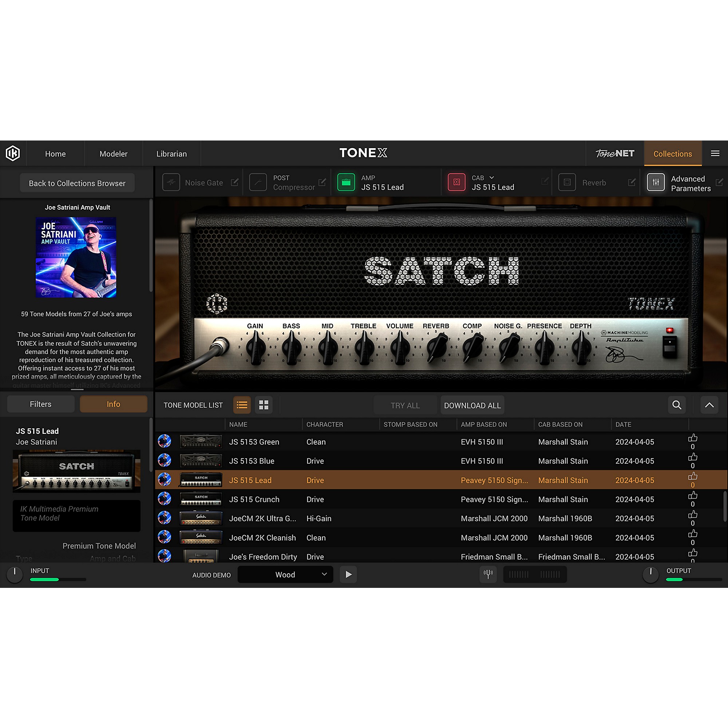Screen dimensions: 728x728
Task: Toggle the Reverb module
Action: pyautogui.click(x=567, y=182)
